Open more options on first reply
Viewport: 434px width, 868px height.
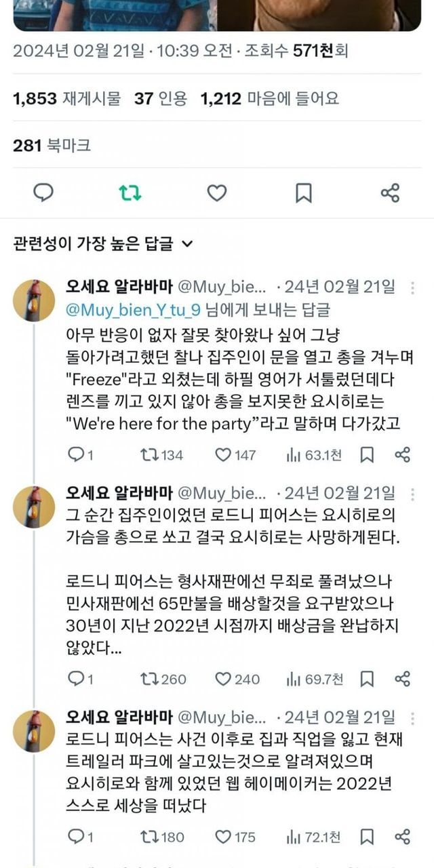click(x=412, y=288)
